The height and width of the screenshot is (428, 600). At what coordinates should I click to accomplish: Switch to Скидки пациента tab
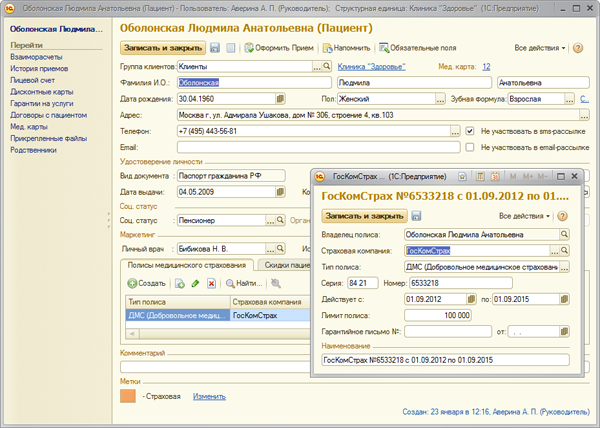pos(284,265)
